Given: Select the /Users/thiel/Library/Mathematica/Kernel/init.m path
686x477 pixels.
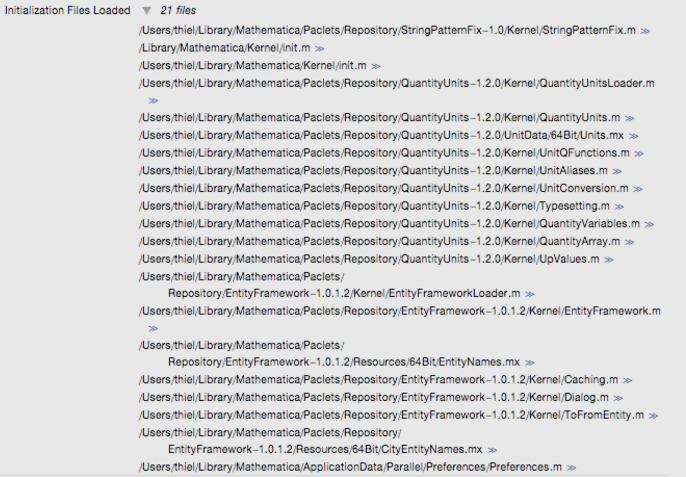Looking at the screenshot, I should [x=253, y=66].
